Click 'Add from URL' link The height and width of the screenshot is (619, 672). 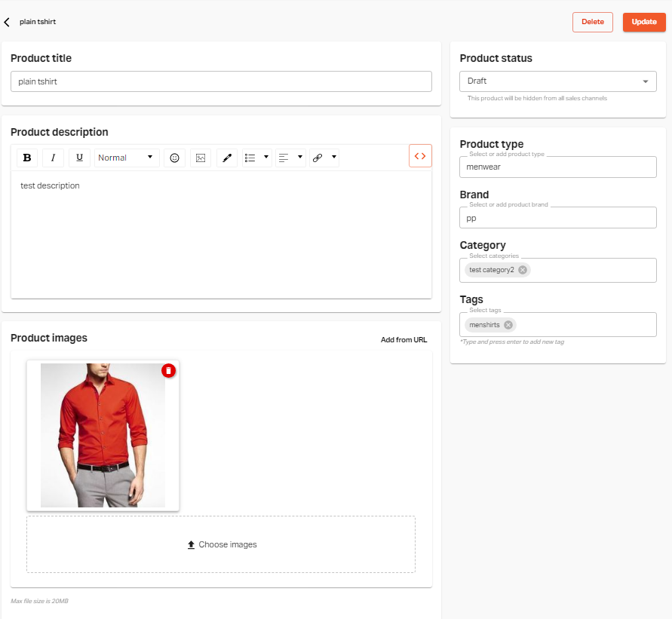pyautogui.click(x=404, y=340)
